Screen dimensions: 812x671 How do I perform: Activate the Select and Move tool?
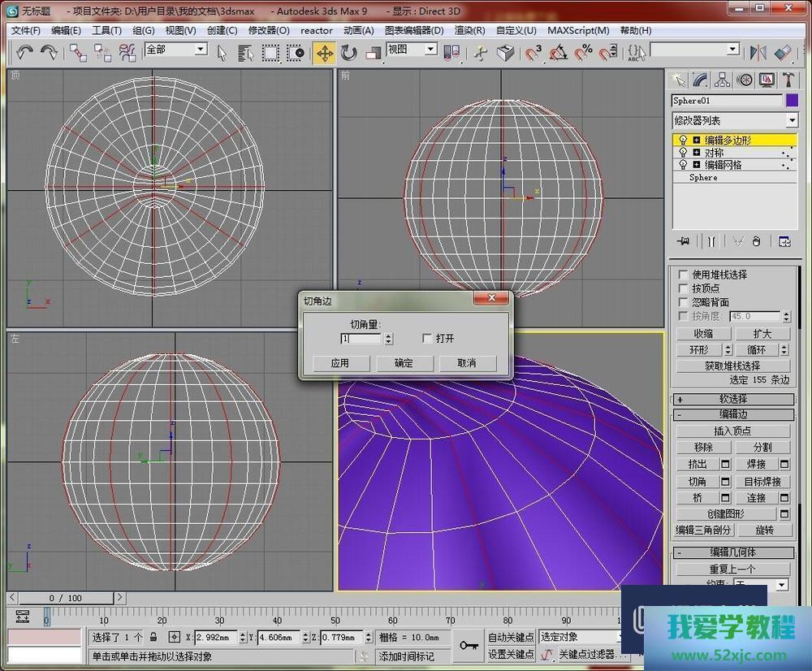pos(324,53)
